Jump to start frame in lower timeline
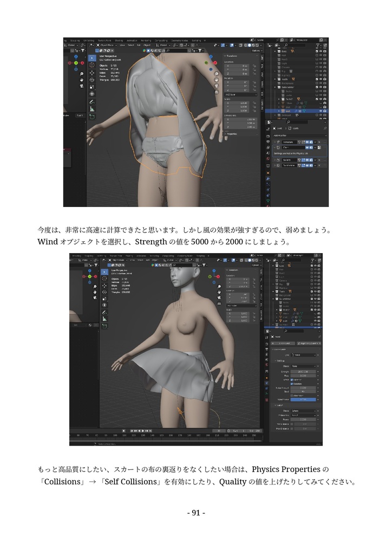 [132, 431]
